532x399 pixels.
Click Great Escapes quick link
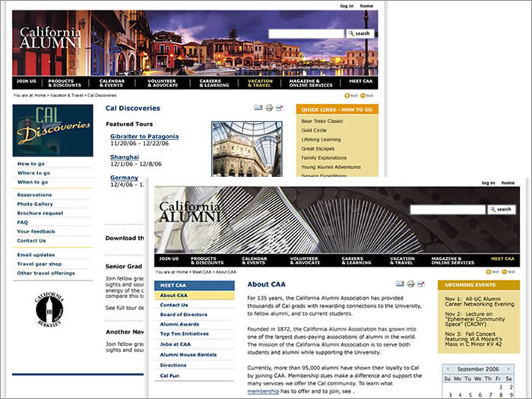point(318,149)
